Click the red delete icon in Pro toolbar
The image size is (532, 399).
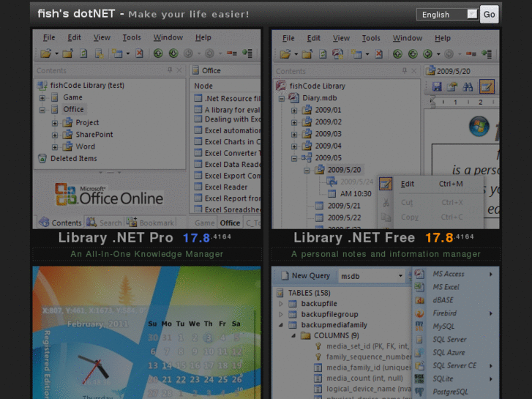pos(140,53)
